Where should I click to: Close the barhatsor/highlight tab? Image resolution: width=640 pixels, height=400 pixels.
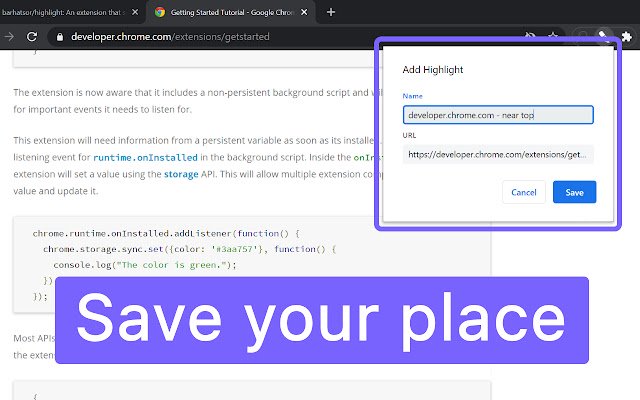[135, 12]
